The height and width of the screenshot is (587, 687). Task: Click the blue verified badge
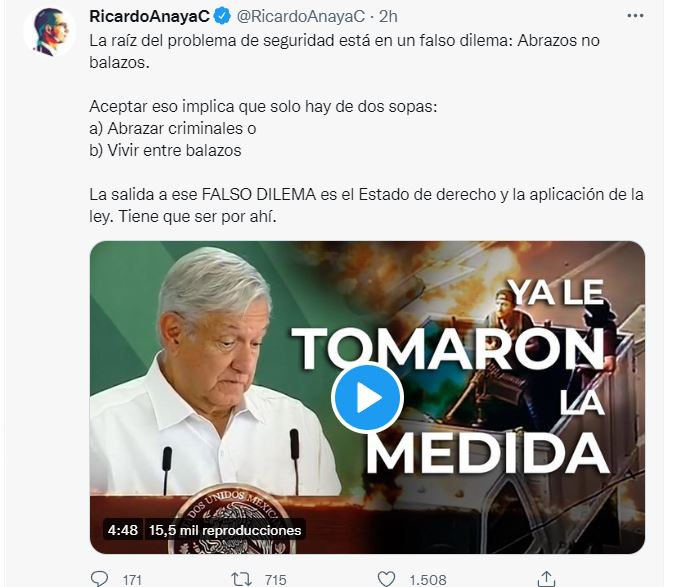[222, 17]
